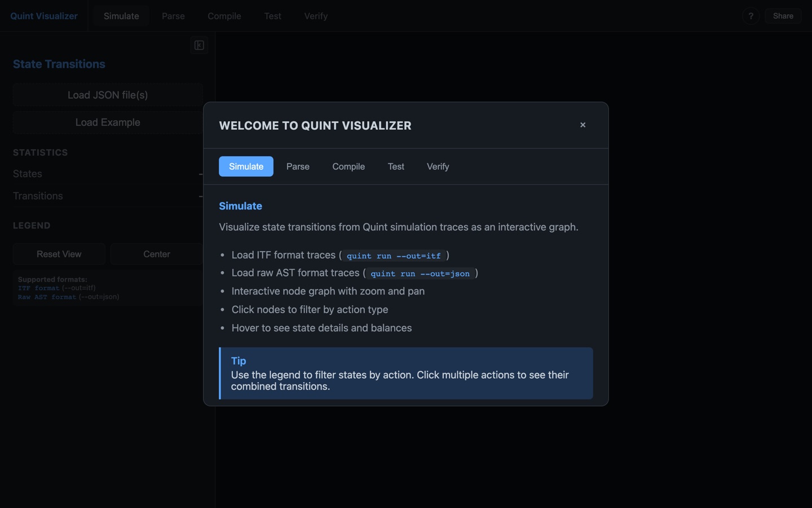812x508 pixels.
Task: Switch to the Verify tab in the dialog
Action: (438, 167)
